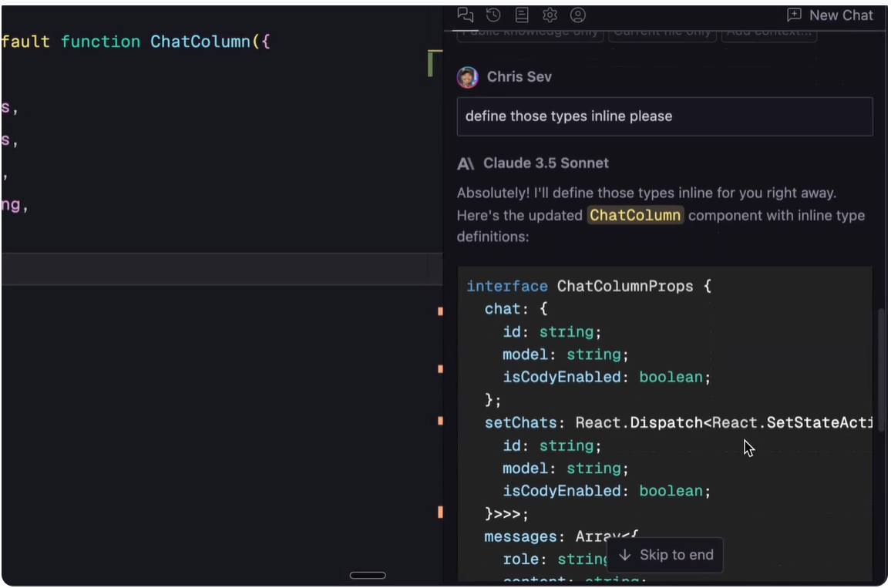The image size is (891, 588).
Task: Click the '}>>>;' closing line in code block
Action: tap(506, 514)
